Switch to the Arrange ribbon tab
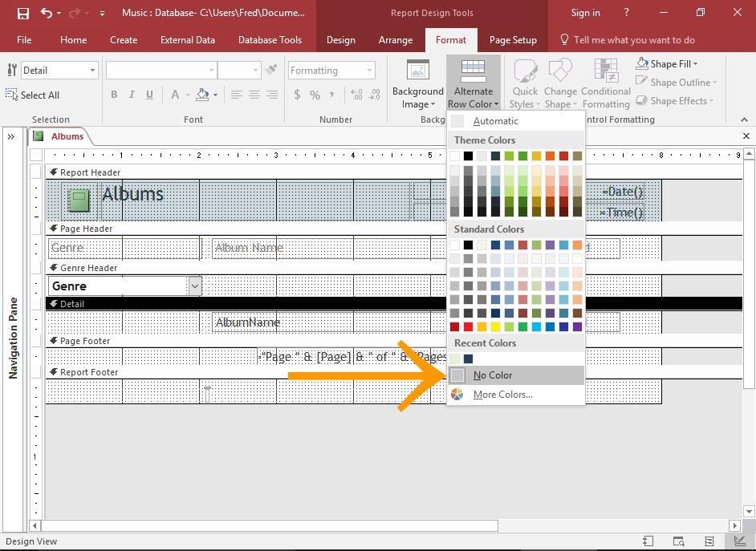The height and width of the screenshot is (551, 756). point(396,40)
